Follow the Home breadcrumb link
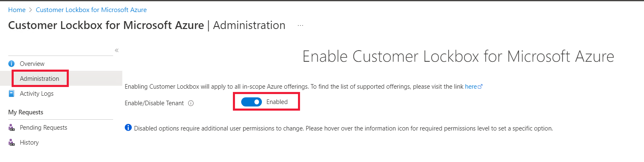 point(17,10)
